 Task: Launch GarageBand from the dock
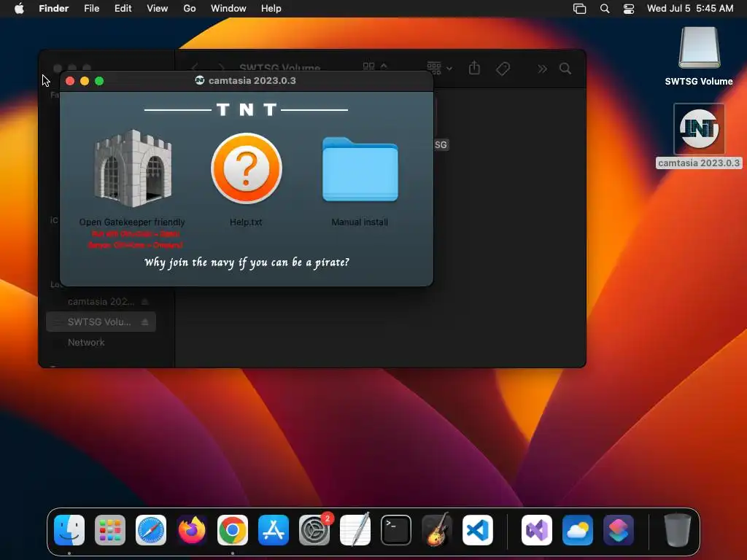point(437,530)
